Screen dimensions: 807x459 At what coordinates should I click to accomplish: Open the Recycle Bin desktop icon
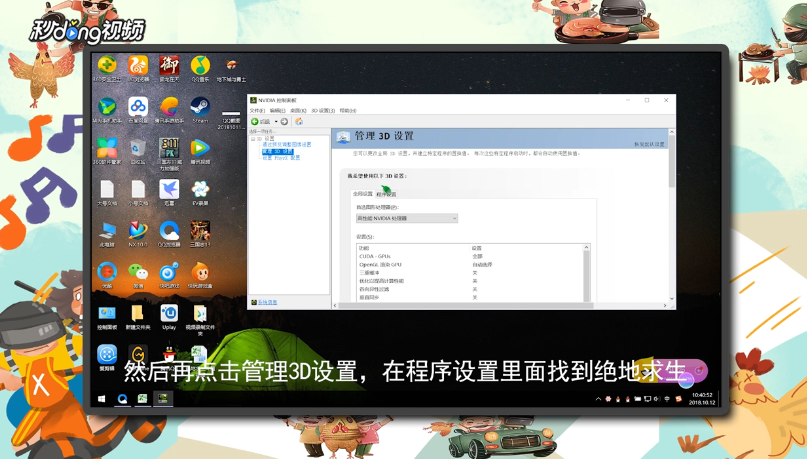coord(138,151)
